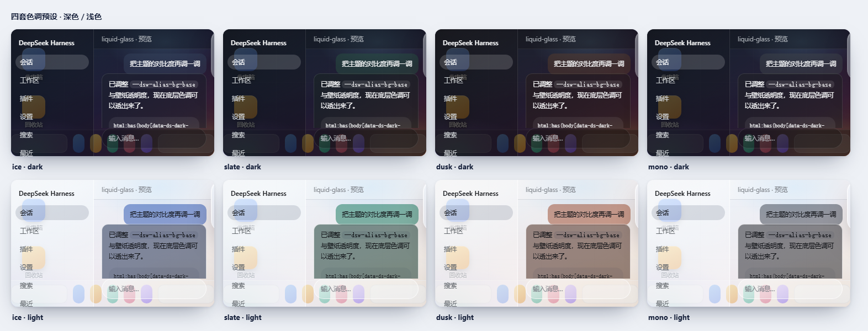Click 搜索 in the ice · dark sidebar

click(x=27, y=135)
